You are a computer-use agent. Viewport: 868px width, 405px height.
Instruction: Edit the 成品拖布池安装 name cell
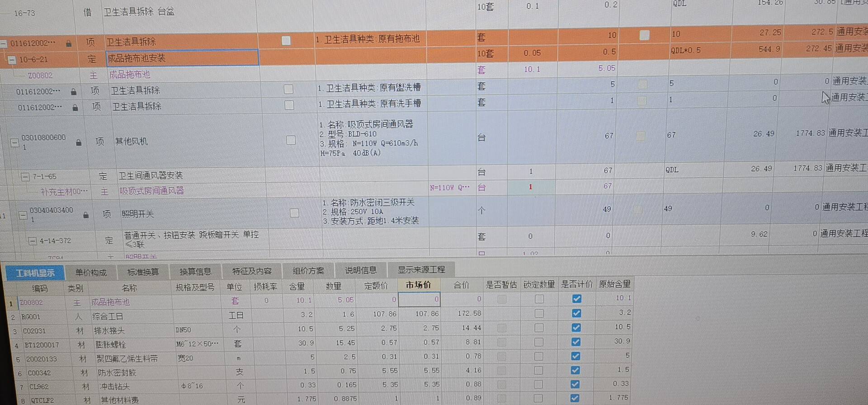182,58
